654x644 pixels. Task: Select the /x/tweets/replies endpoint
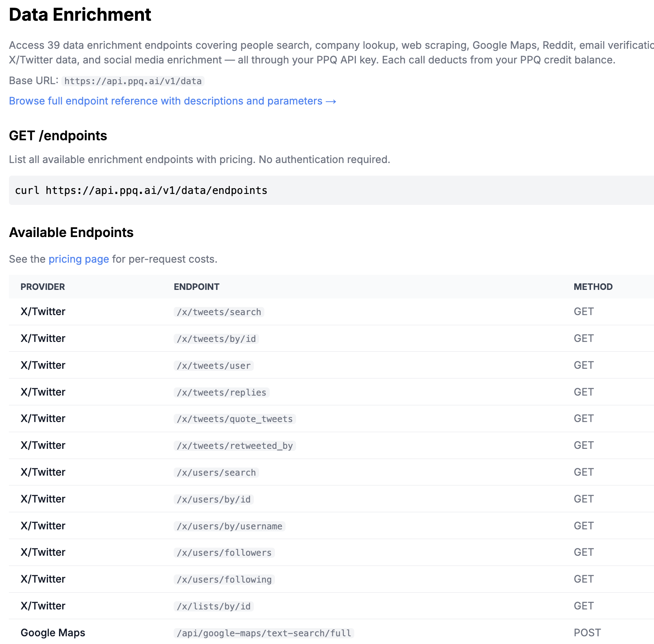click(x=221, y=392)
